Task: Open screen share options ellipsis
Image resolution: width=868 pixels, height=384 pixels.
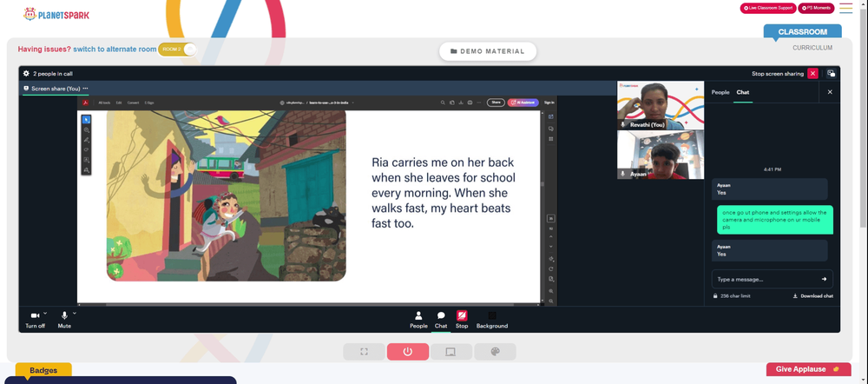Action: coord(85,88)
